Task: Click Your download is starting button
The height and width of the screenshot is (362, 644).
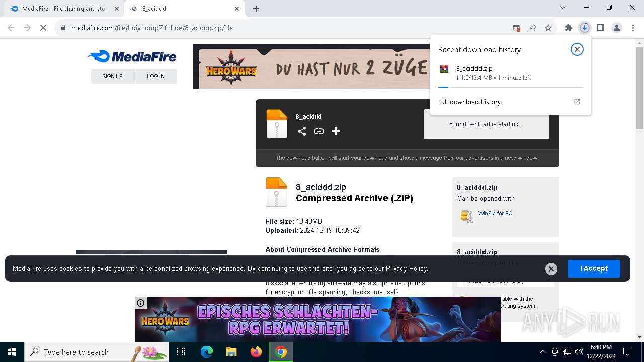Action: coord(486,124)
